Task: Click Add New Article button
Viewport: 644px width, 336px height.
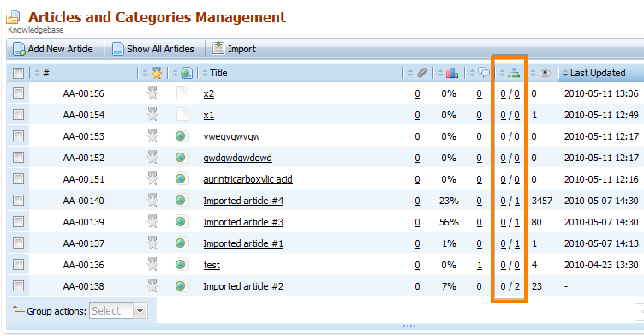Action: [x=53, y=49]
